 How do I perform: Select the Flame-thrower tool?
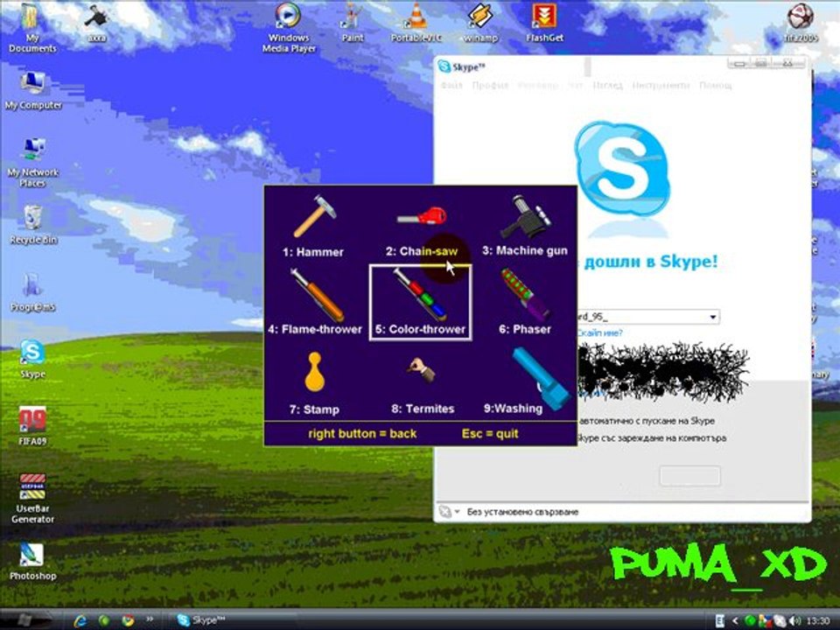coord(315,302)
